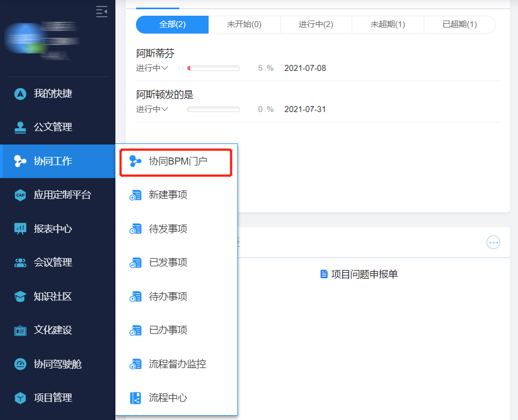Image resolution: width=518 pixels, height=420 pixels.
Task: Select the 会议管理 sidebar icon
Action: (x=21, y=262)
